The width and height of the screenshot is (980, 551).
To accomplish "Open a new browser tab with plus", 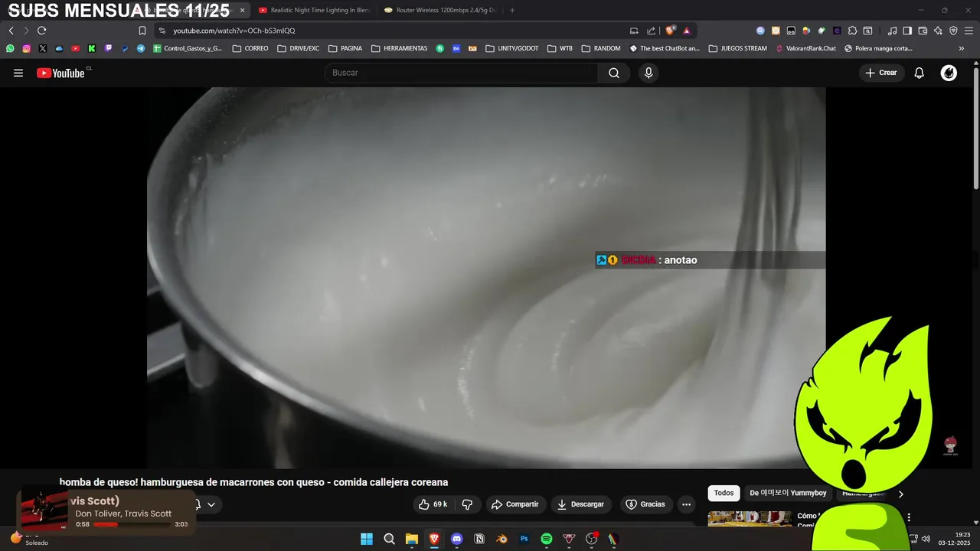I will (x=512, y=10).
